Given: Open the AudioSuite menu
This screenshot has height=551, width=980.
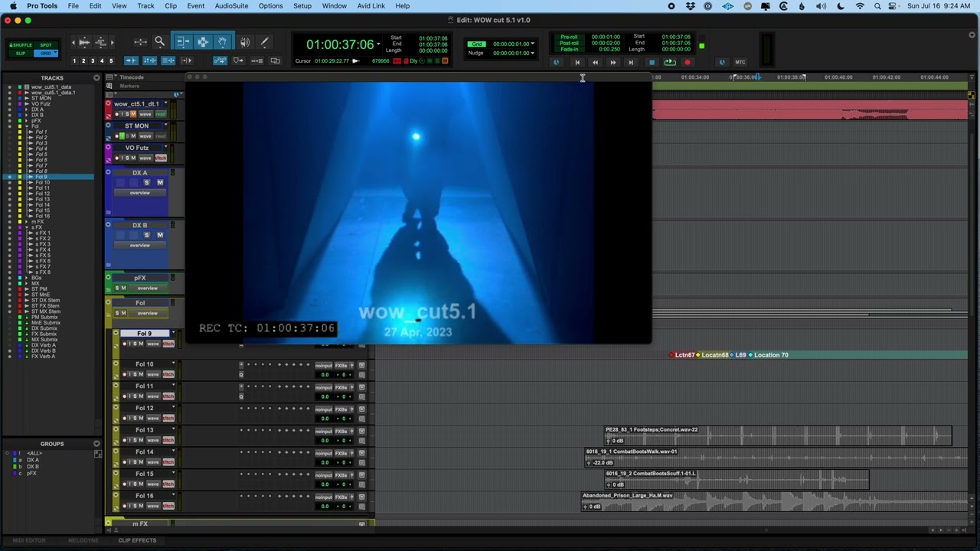Looking at the screenshot, I should 231,5.
